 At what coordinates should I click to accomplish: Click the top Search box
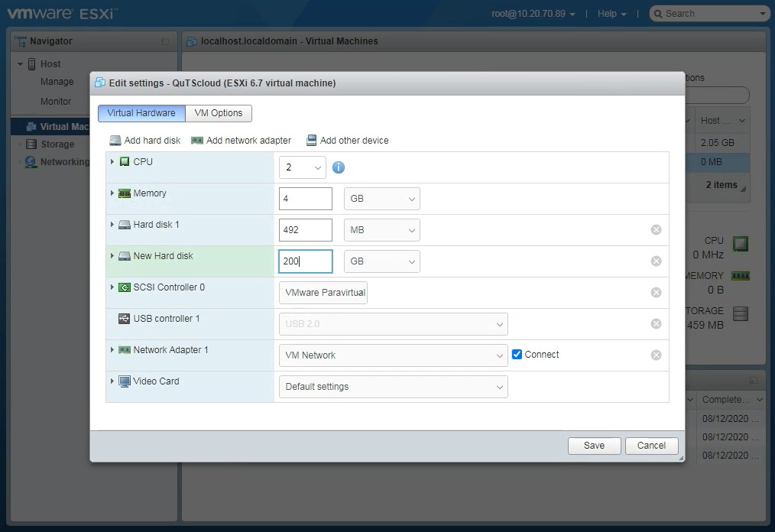pyautogui.click(x=709, y=14)
